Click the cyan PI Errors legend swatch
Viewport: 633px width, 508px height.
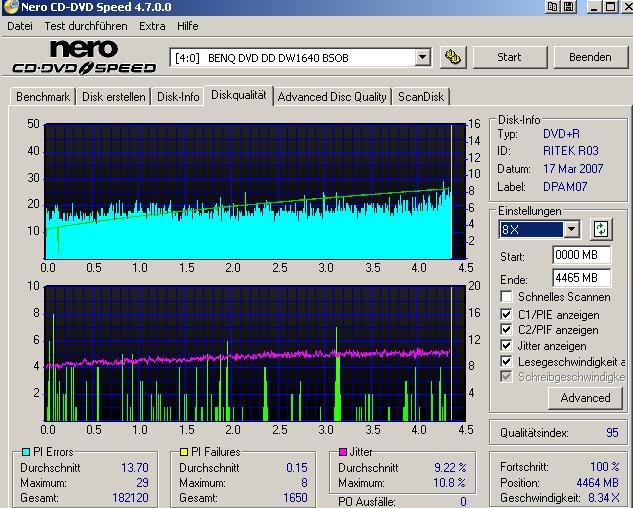click(26, 452)
